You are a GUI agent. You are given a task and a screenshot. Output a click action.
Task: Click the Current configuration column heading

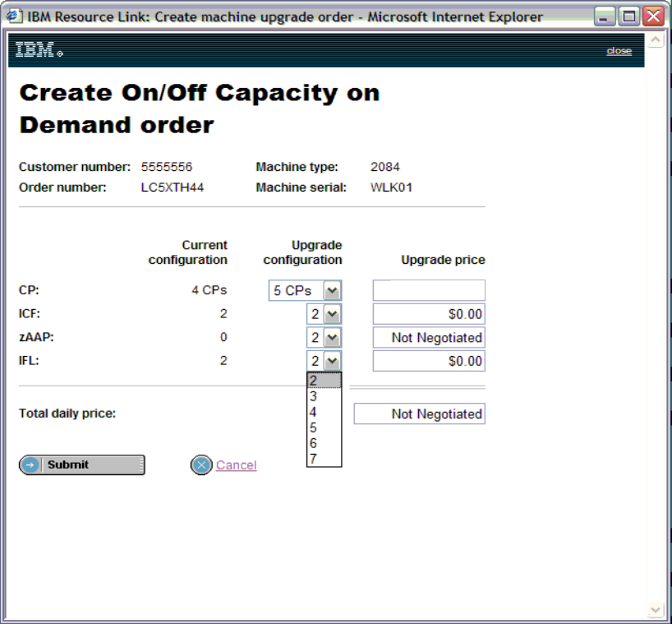(187, 252)
